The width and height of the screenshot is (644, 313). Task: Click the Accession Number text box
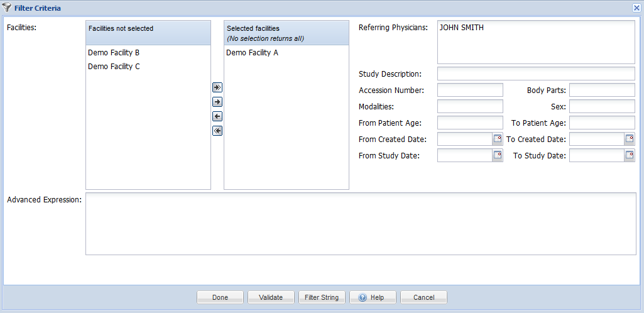point(470,90)
